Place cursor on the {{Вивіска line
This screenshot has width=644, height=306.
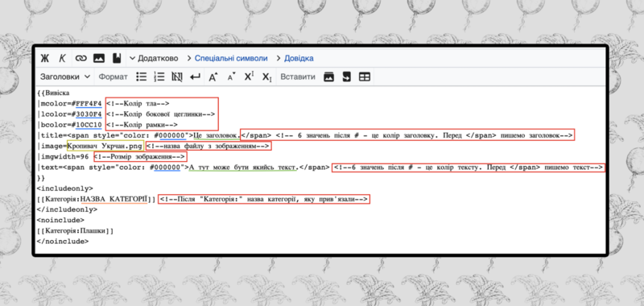(x=53, y=93)
